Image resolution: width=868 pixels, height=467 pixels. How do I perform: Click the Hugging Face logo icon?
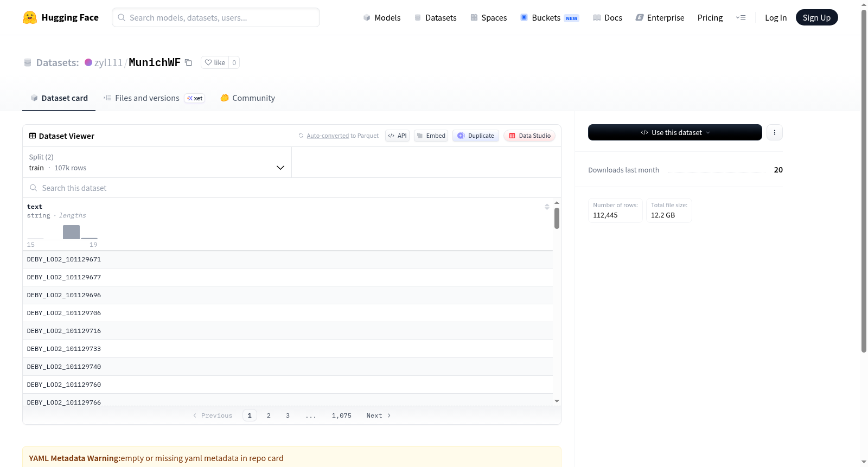30,17
